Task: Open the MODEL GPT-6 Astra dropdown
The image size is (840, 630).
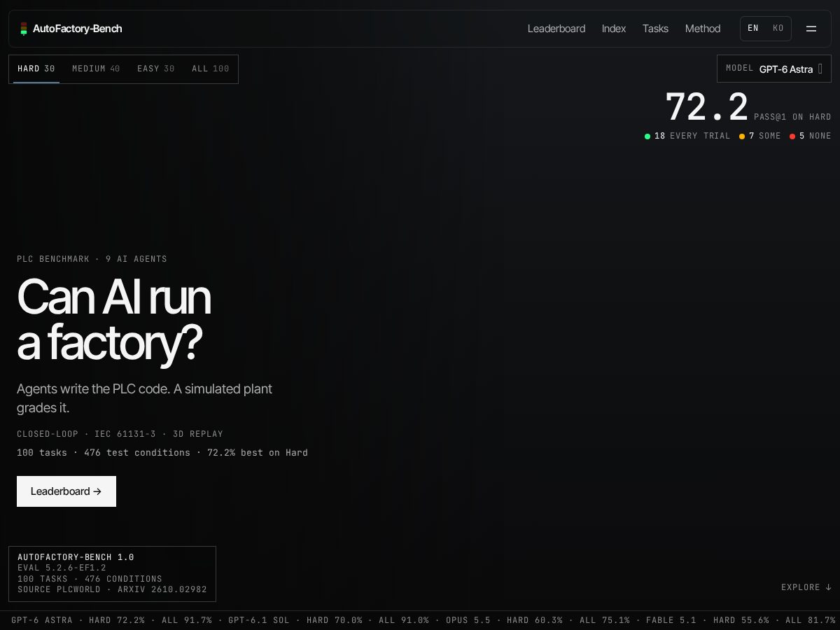Action: [x=774, y=69]
